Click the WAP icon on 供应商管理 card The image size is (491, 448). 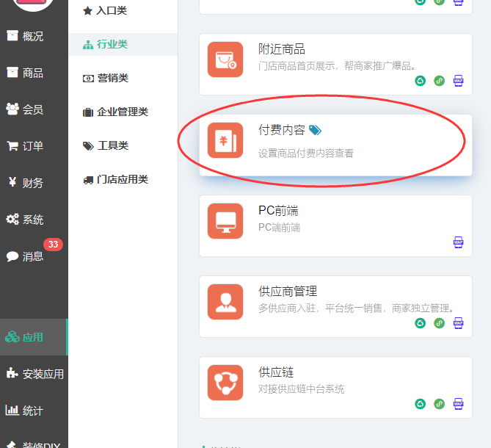(459, 323)
